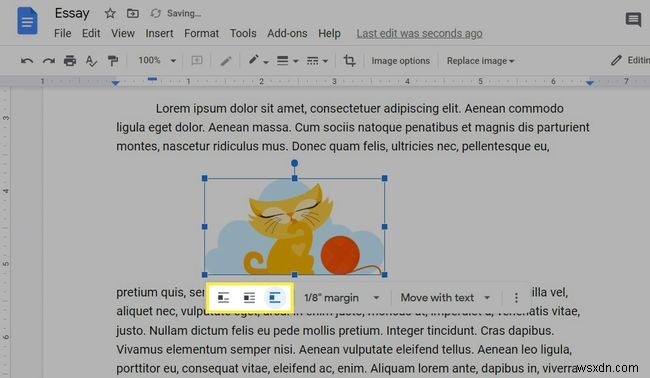Select the highlight pencil icon
This screenshot has height=378, width=650.
coord(226,61)
